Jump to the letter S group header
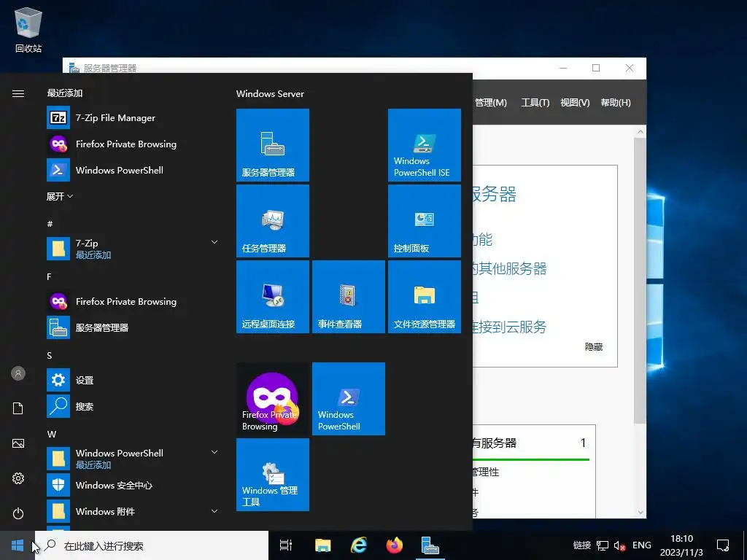Image resolution: width=747 pixels, height=560 pixels. click(49, 355)
